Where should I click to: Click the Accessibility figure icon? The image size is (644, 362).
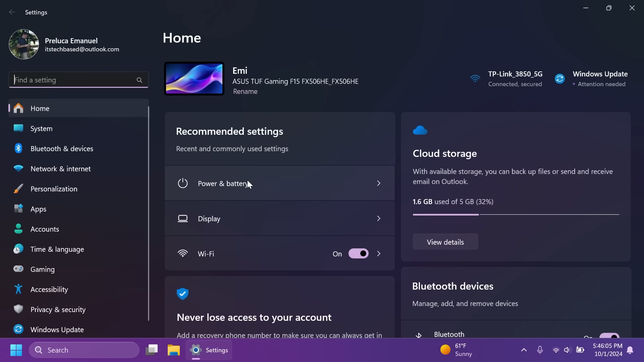coord(18,289)
